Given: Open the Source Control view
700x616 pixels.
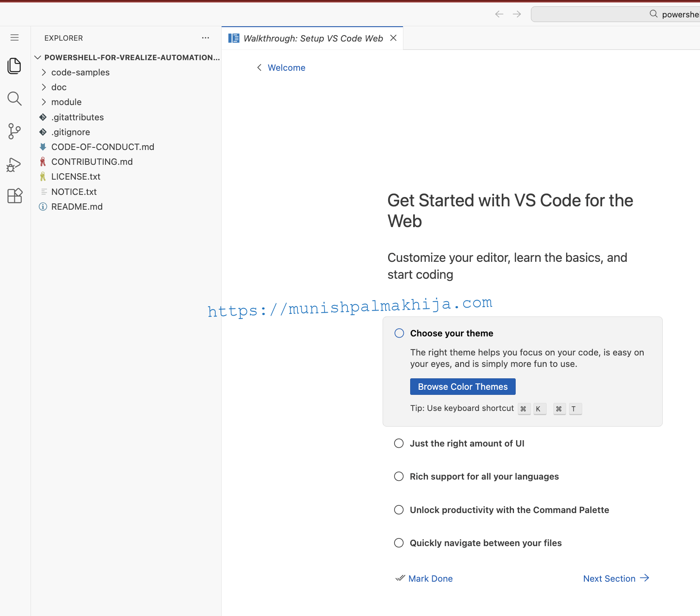Looking at the screenshot, I should click(x=14, y=131).
